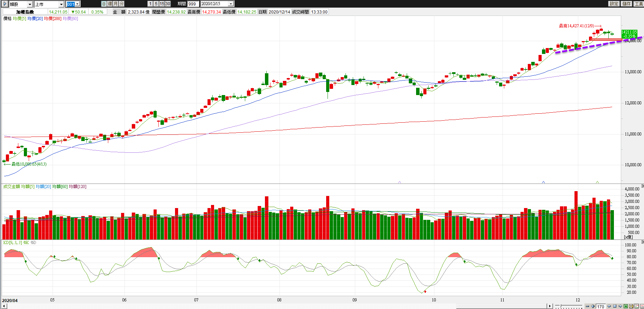Click the scroll-left arrow at bottom-left corner
The image size is (644, 309).
4,306
